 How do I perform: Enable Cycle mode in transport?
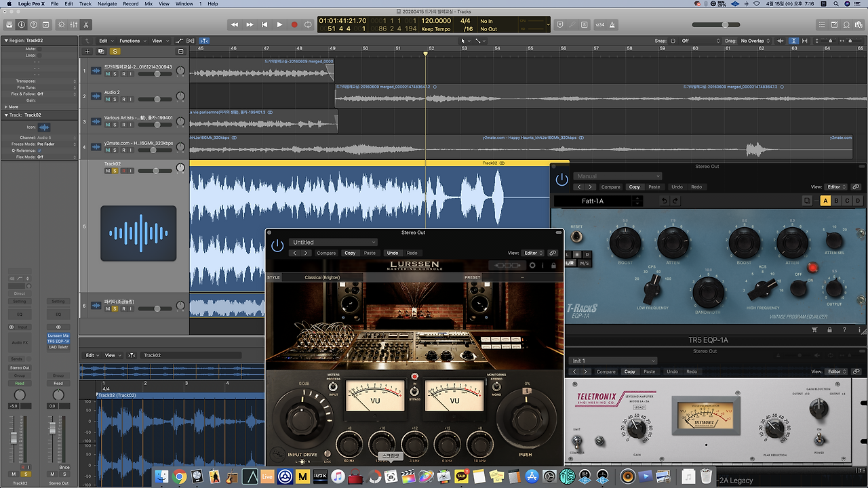(x=309, y=24)
